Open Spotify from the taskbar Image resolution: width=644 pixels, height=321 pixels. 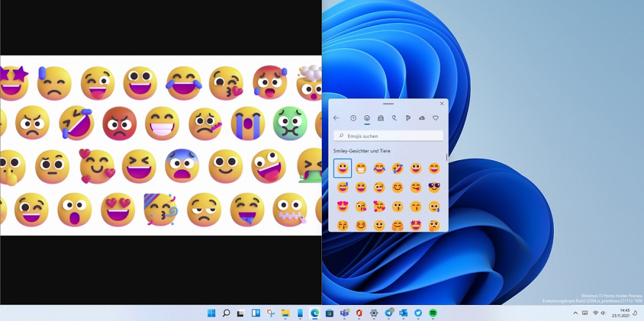coord(433,313)
